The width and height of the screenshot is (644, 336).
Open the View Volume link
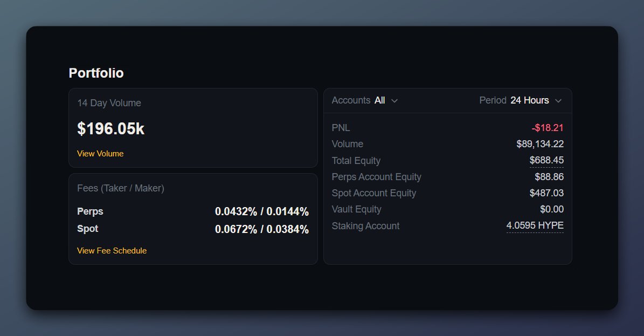100,153
